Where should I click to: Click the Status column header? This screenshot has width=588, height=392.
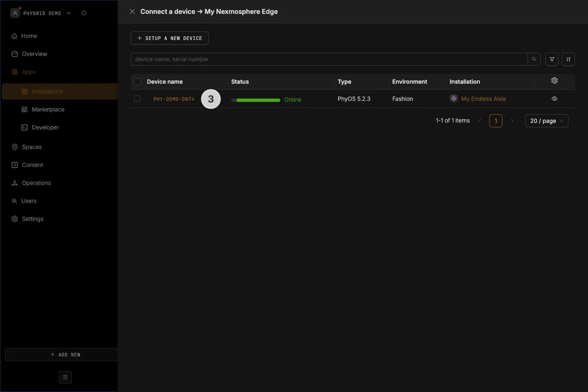[240, 82]
